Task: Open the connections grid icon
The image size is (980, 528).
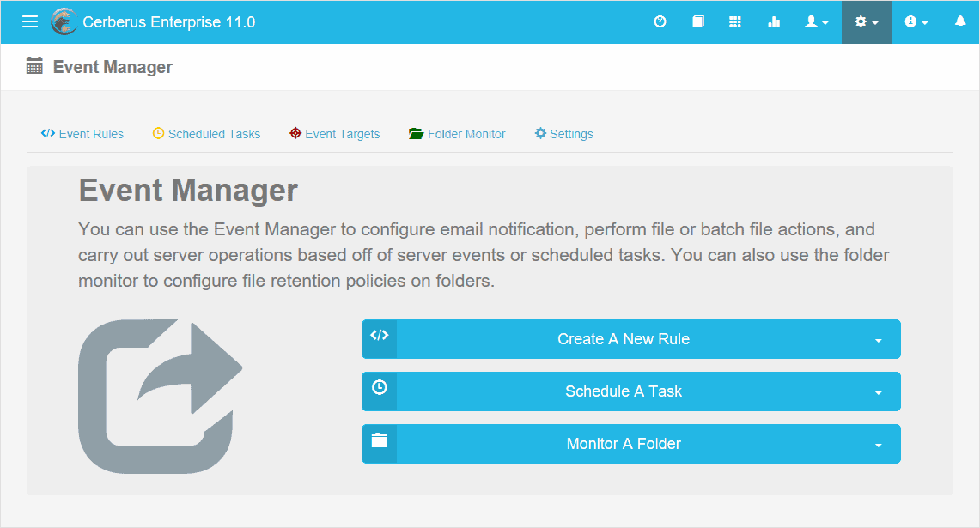Action: coord(735,21)
